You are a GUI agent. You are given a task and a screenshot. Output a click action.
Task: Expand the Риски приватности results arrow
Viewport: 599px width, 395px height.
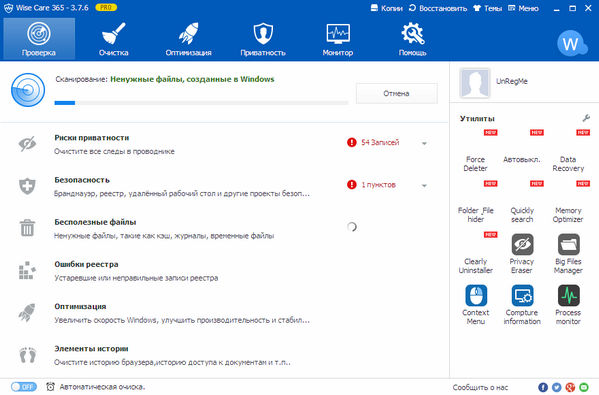(424, 144)
